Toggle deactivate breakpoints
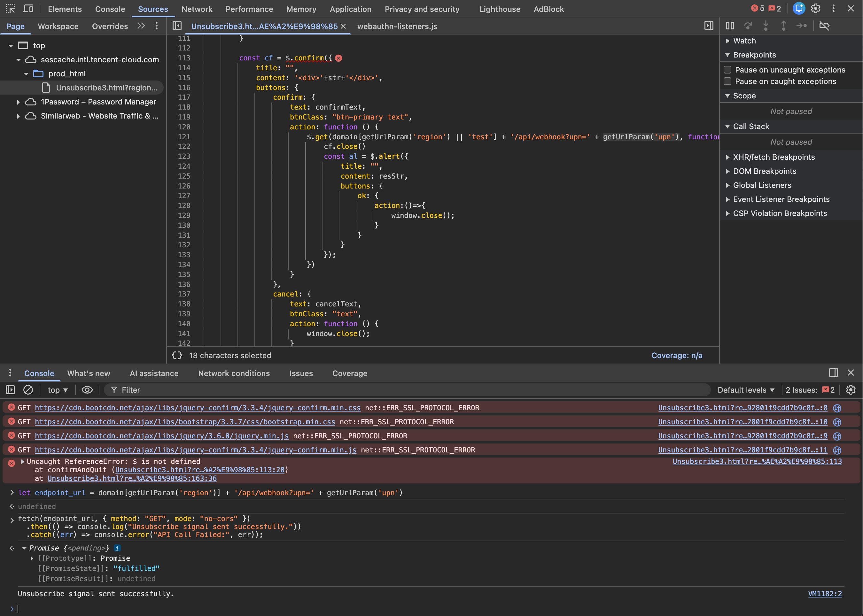 [x=824, y=26]
